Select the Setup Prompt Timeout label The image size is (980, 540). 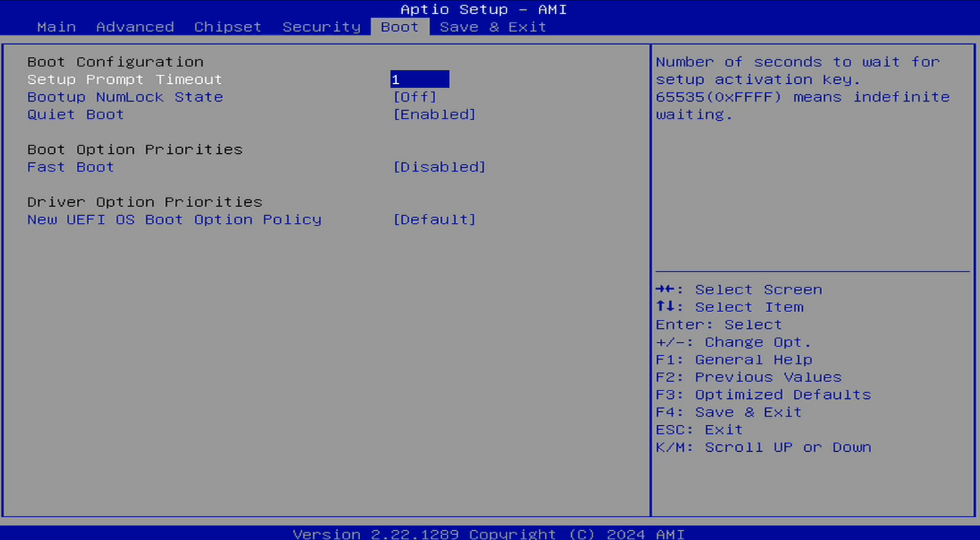(124, 80)
